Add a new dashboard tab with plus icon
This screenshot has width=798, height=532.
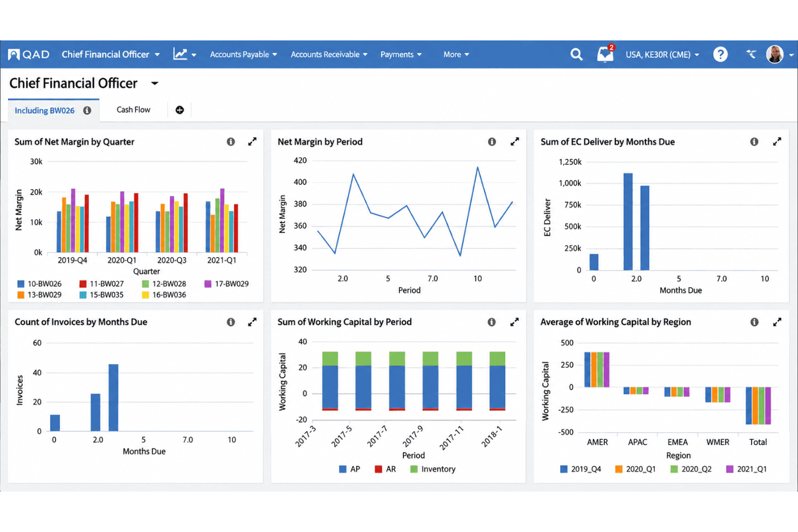click(x=180, y=110)
